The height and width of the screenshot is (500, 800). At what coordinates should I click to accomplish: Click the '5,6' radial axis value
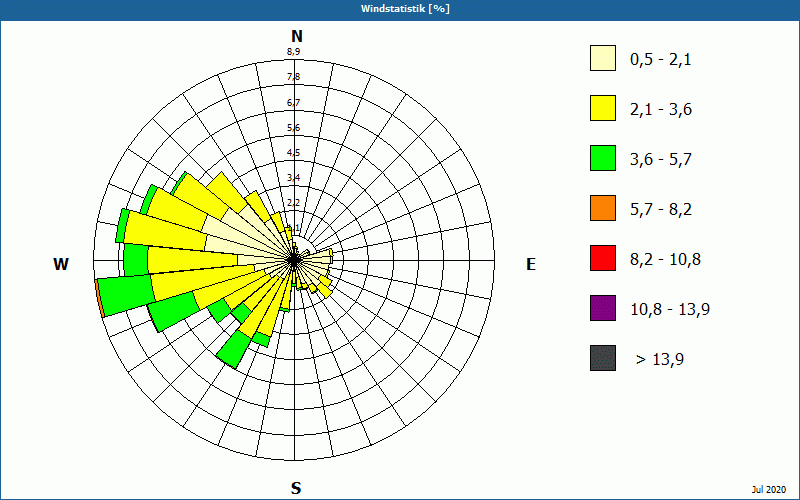click(293, 128)
